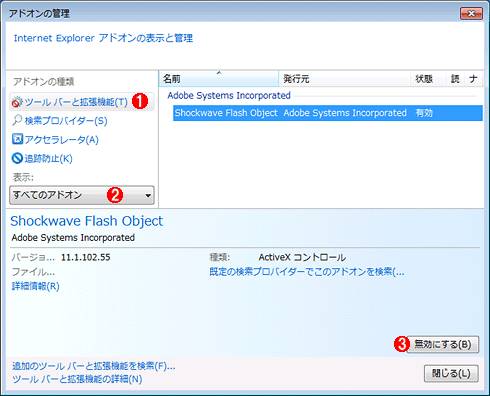
Task: Click the Shockwave Flash Object details heading
Action: (87, 221)
